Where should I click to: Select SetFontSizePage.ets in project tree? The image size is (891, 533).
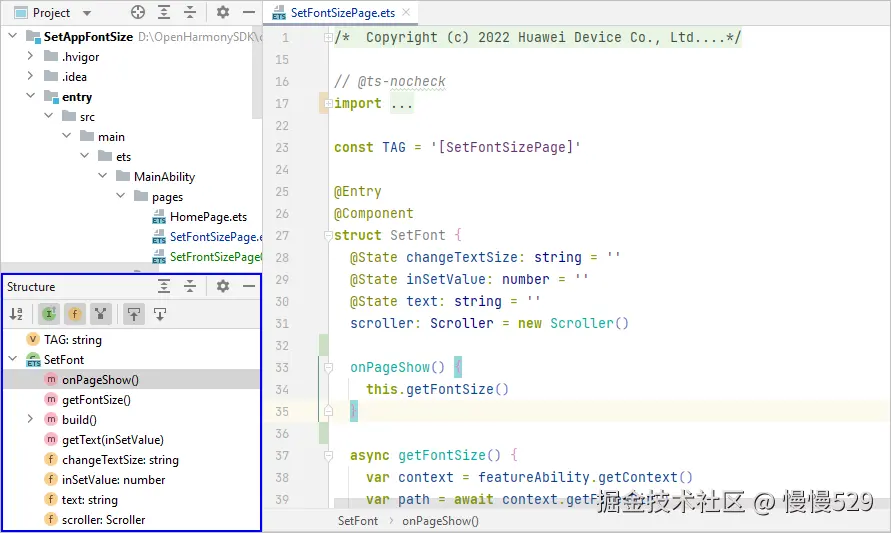(216, 236)
